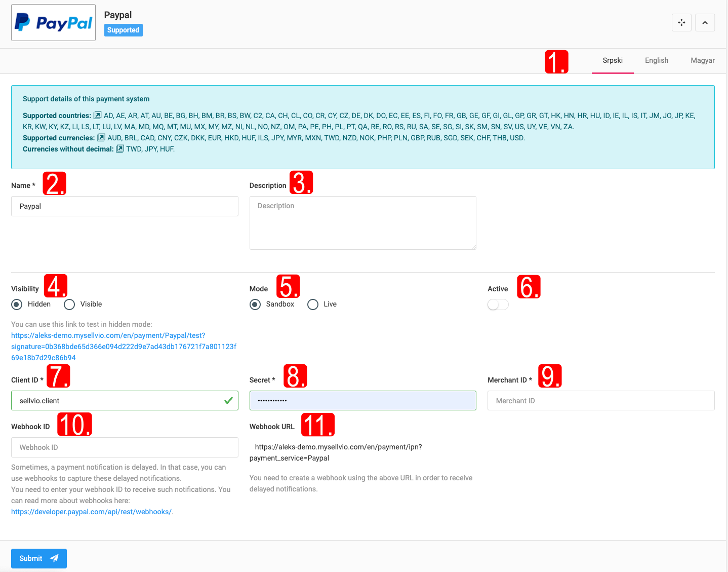728x572 pixels.
Task: Open the Supported countries external link icon
Action: tap(98, 116)
